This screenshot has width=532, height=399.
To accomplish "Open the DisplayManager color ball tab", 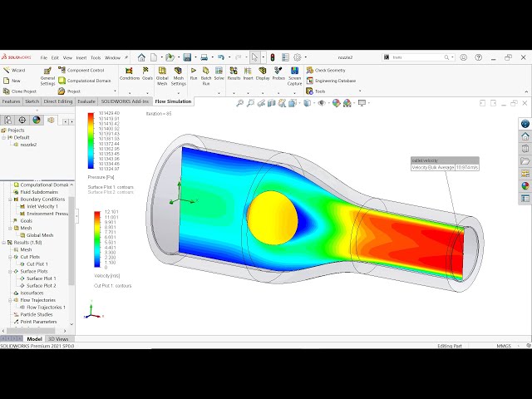I will (x=37, y=120).
